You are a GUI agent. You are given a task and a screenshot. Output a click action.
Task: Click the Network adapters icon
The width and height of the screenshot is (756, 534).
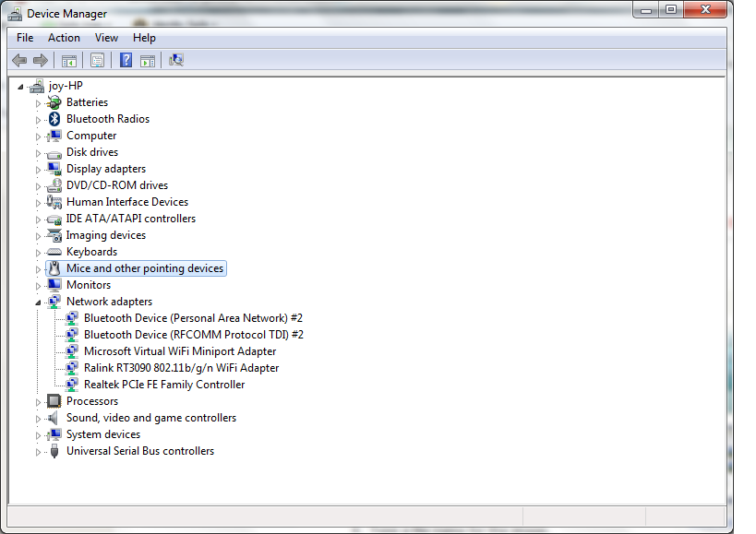click(54, 302)
